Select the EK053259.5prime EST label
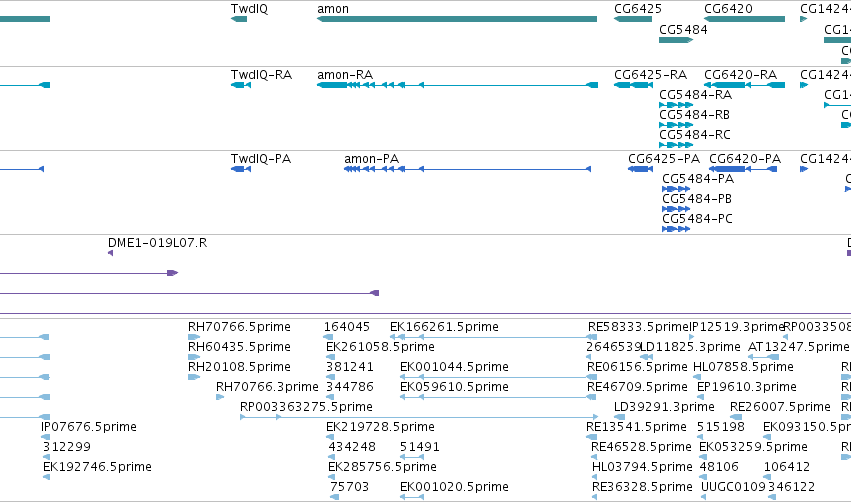851x502 pixels. (753, 447)
